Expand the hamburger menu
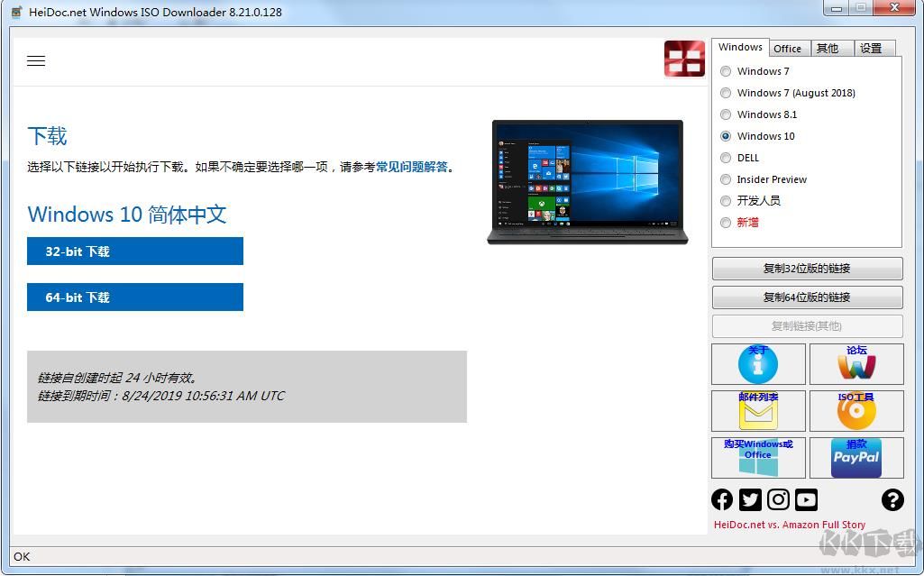The image size is (924, 576). pos(36,60)
